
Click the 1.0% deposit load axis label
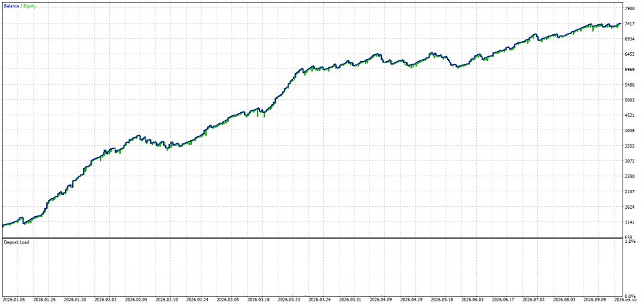click(630, 242)
